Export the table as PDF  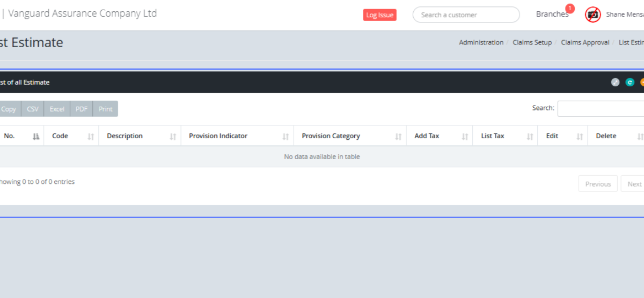(x=82, y=109)
